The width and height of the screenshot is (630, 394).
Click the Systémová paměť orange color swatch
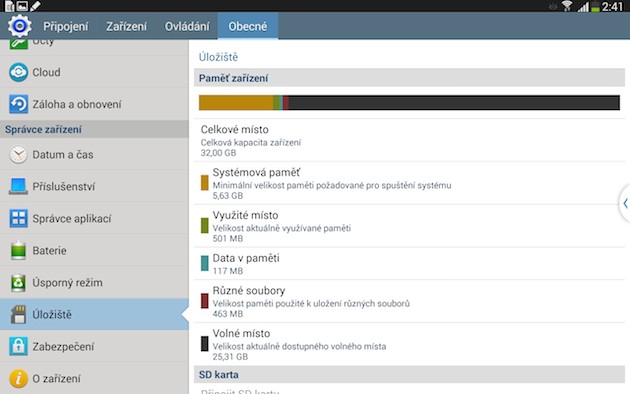[205, 183]
